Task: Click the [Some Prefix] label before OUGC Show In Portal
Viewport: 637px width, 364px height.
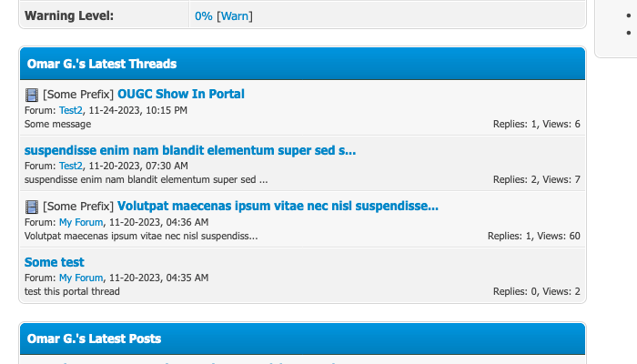Action: [78, 94]
